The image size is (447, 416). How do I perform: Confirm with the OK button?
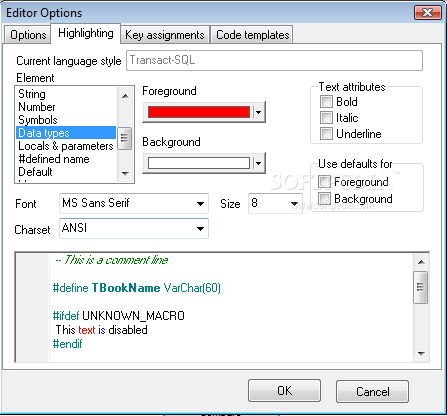[x=284, y=391]
